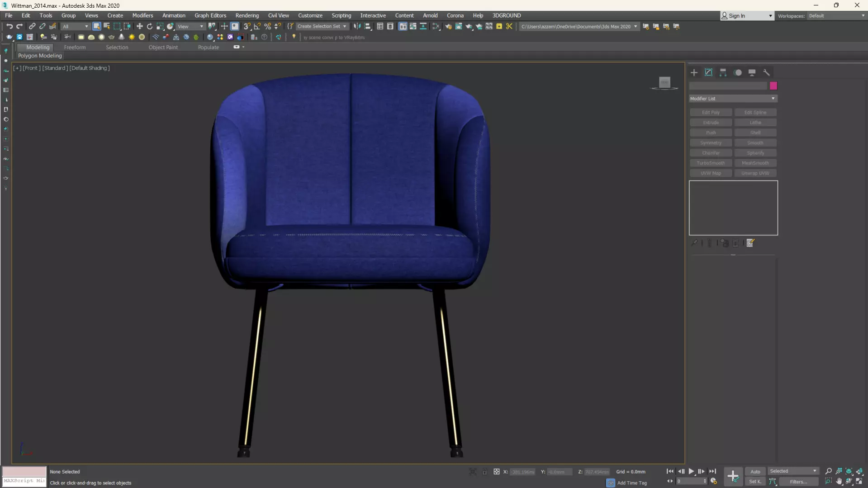Switch to the Object Paint ribbon tab
The image size is (868, 488).
[x=163, y=47]
